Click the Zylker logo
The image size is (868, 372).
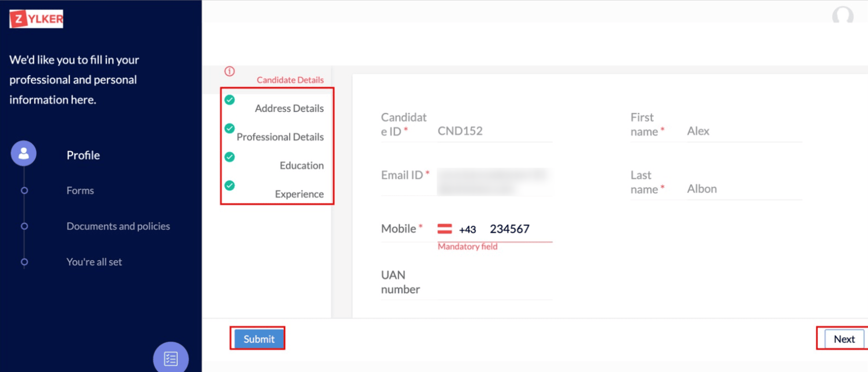[x=36, y=19]
